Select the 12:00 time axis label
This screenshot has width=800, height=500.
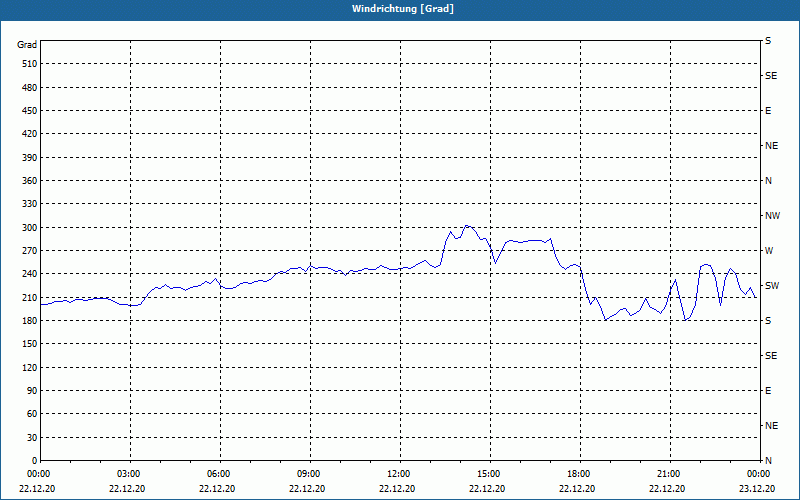coord(400,473)
